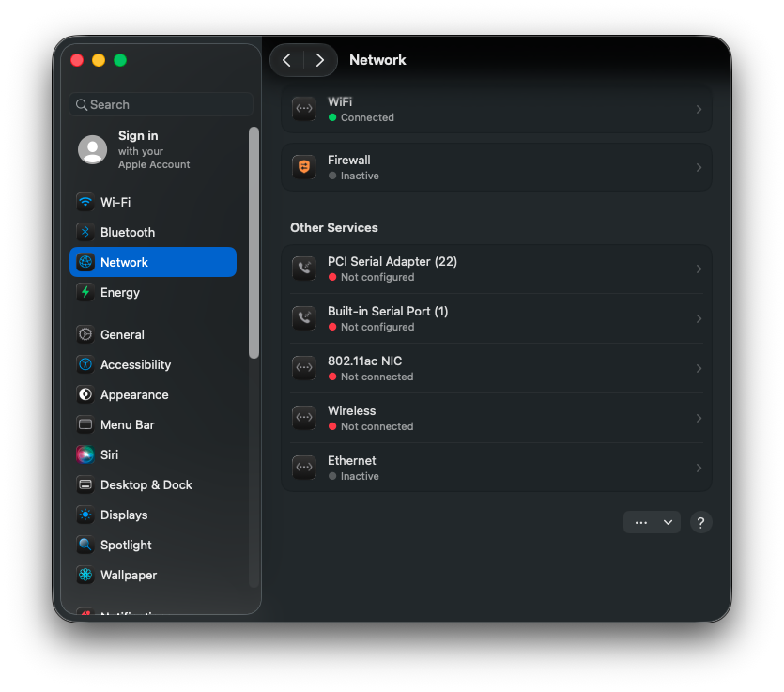
Task: Click the General gear icon
Action: pos(85,334)
